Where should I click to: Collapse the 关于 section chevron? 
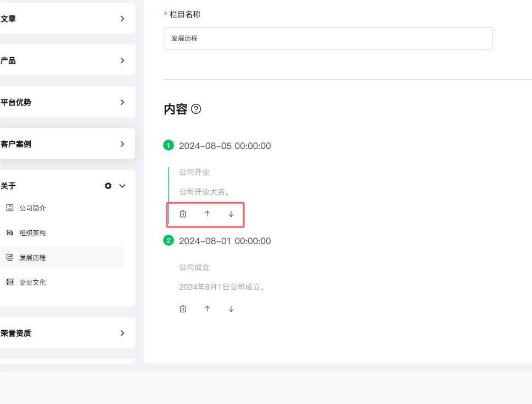click(122, 186)
